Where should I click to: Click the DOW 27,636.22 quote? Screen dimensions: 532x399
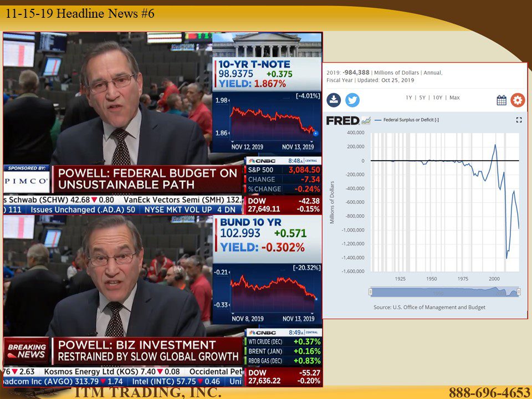click(284, 377)
